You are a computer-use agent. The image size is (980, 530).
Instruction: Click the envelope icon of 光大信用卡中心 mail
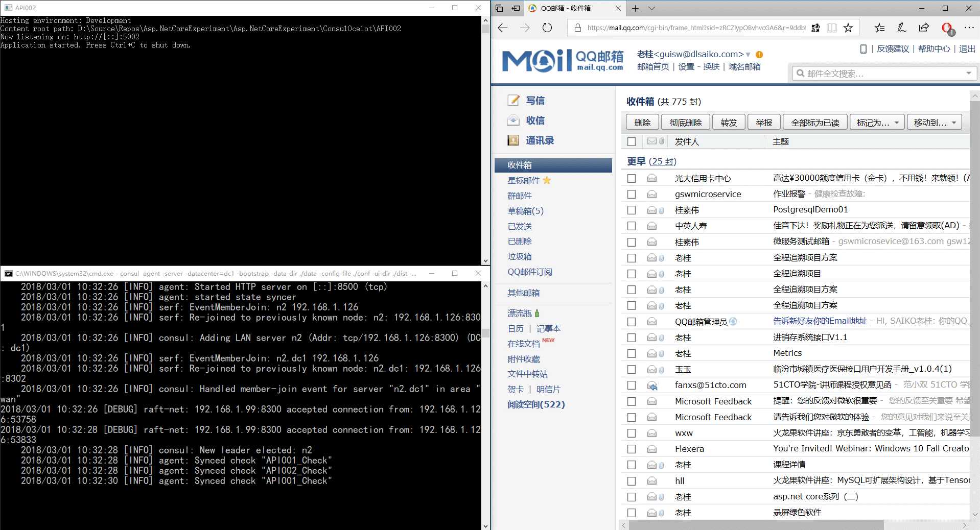click(651, 178)
